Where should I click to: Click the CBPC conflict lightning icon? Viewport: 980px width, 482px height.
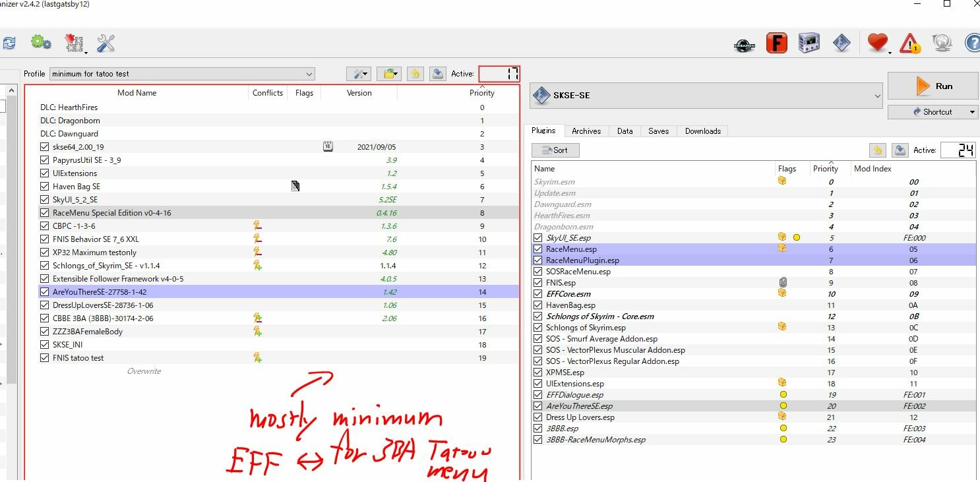tap(258, 226)
